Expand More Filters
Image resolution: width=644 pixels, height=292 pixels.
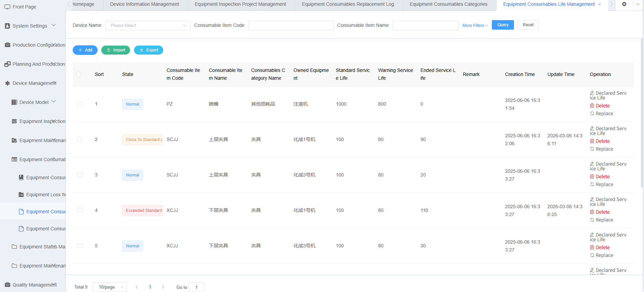tap(475, 26)
